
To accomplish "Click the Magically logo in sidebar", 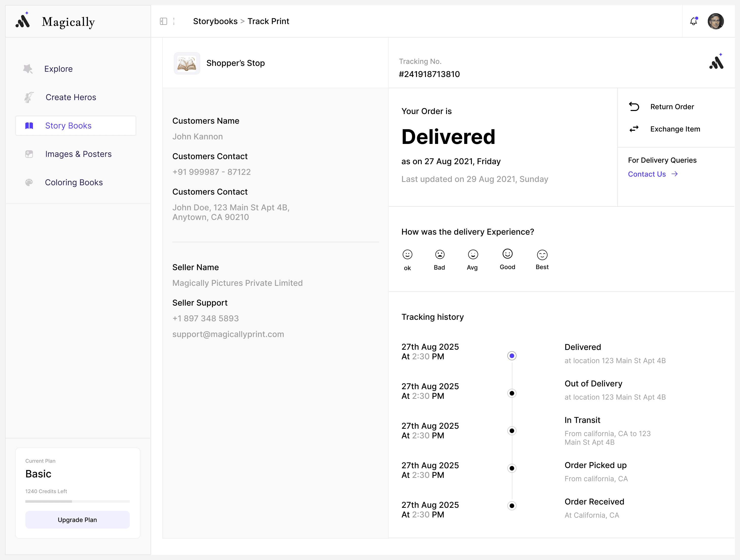I will coord(23,21).
